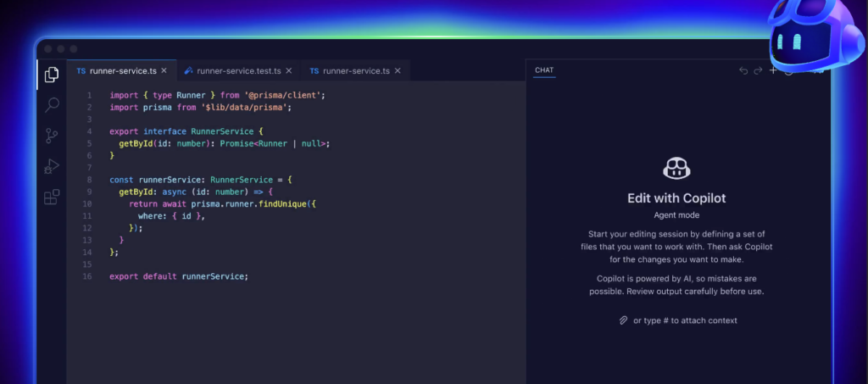Click 'const runnerService: RunnerService' line
The height and width of the screenshot is (384, 868).
(x=200, y=180)
